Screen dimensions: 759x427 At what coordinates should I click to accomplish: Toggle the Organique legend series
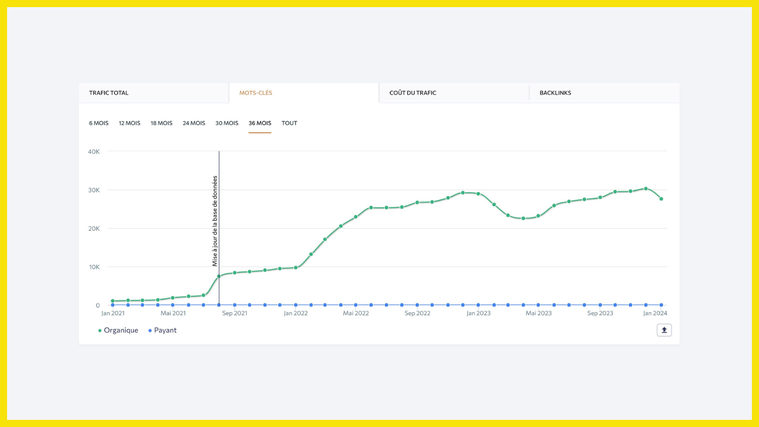(x=118, y=330)
